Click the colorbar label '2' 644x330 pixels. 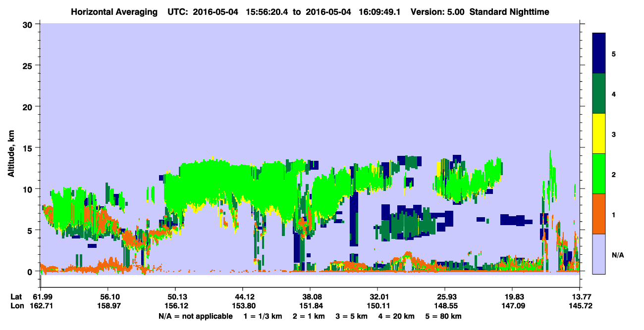click(614, 174)
